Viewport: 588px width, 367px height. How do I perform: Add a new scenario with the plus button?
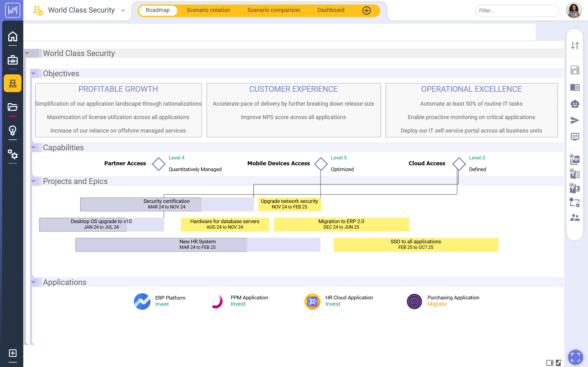tap(366, 10)
